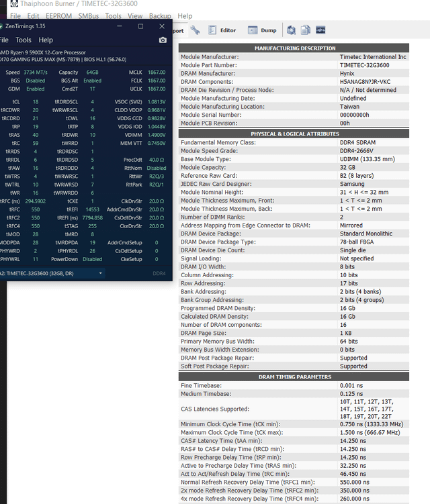Click the CAS Latencies Supported label
The image size is (430, 504).
[x=215, y=409]
